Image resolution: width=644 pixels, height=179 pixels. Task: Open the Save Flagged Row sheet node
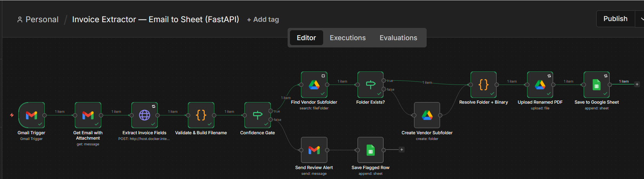[x=371, y=150]
